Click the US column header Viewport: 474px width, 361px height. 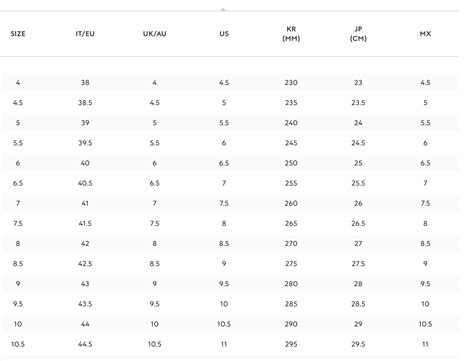[224, 34]
